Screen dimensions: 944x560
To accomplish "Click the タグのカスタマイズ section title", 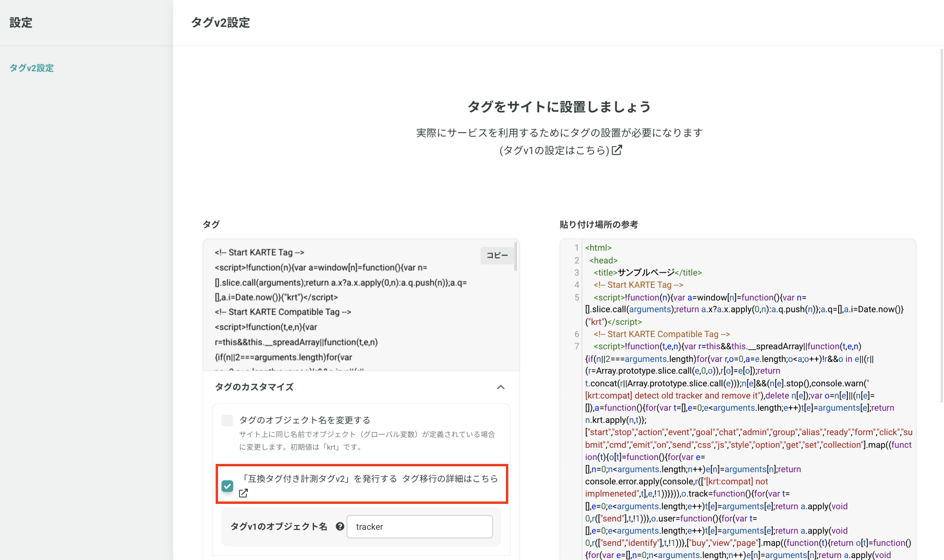I will click(254, 387).
